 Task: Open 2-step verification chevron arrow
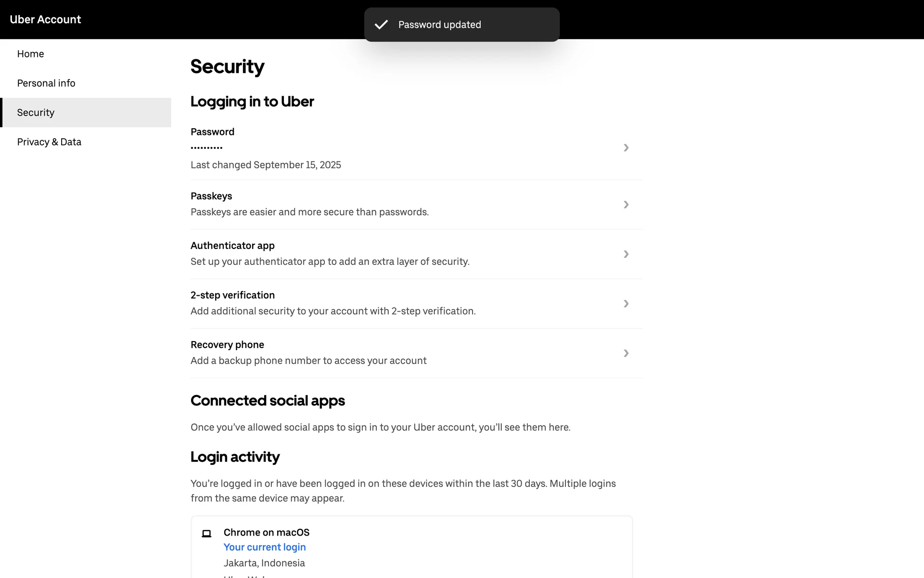(626, 304)
